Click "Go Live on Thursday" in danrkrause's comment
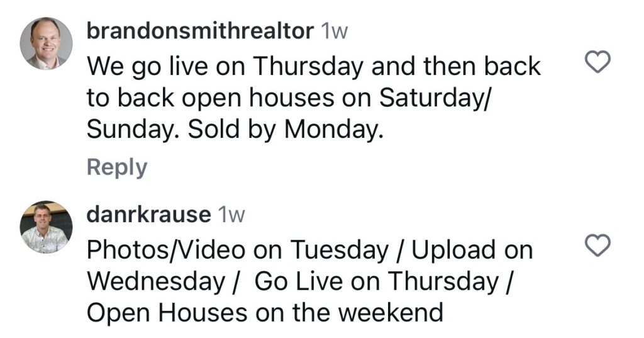Viewport: 644px width, 338px height. [377, 282]
